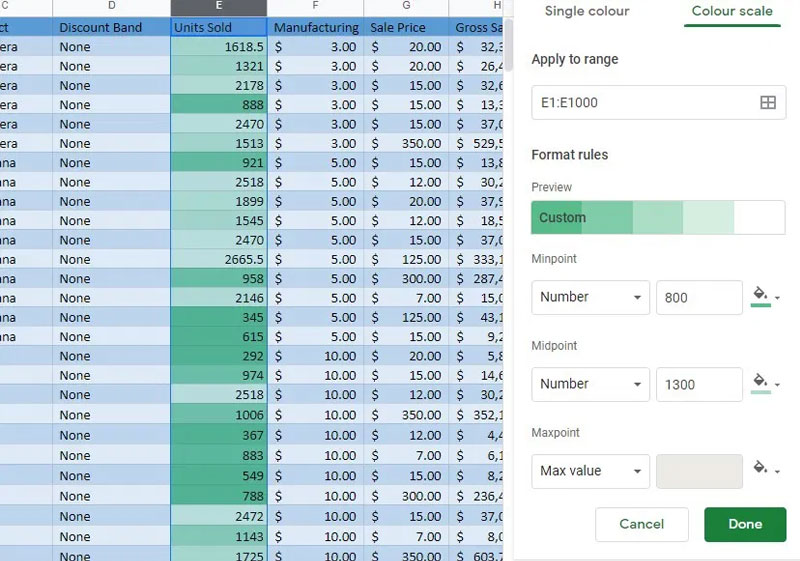The height and width of the screenshot is (561, 800).
Task: Open the Minpoint colour dropdown arrow
Action: pyautogui.click(x=778, y=297)
